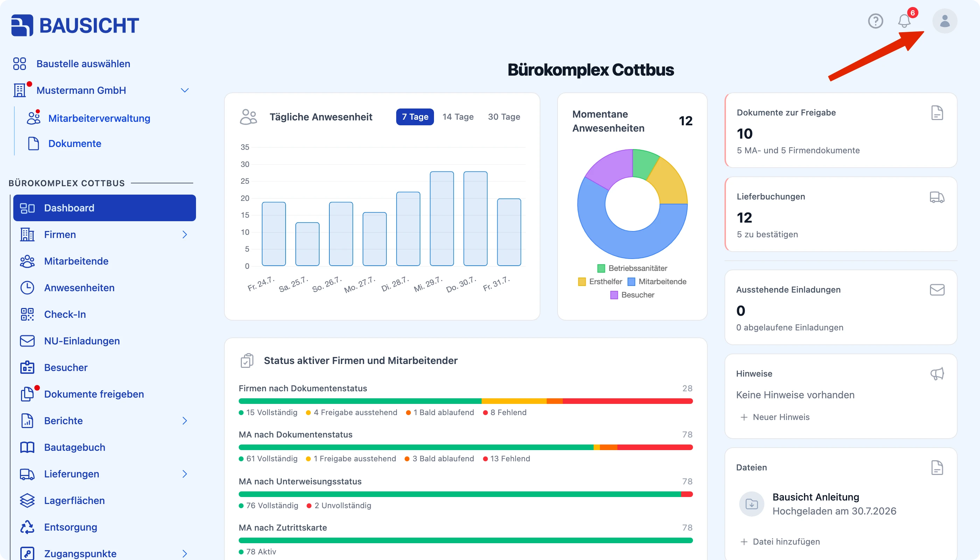
Task: Click megaphone icon on Hinweise card
Action: [x=937, y=373]
